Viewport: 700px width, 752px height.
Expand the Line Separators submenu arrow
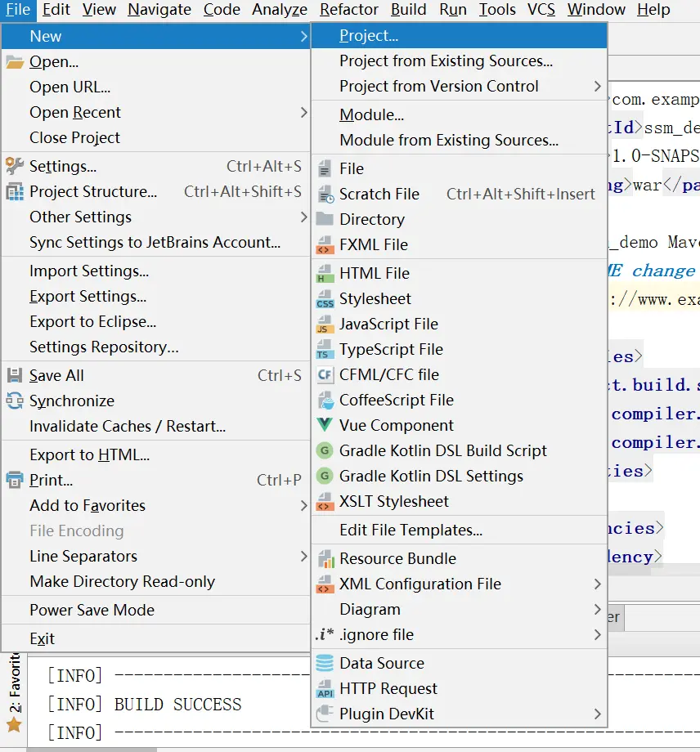[x=303, y=557]
